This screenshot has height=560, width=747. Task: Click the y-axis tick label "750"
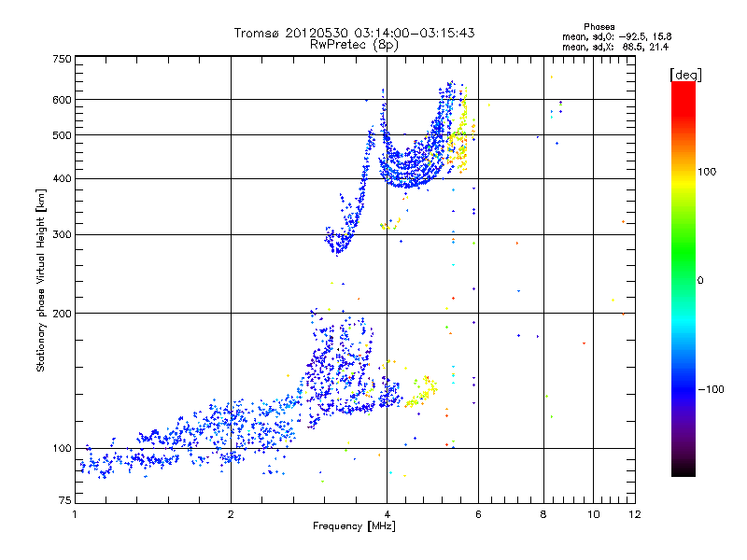(x=63, y=59)
